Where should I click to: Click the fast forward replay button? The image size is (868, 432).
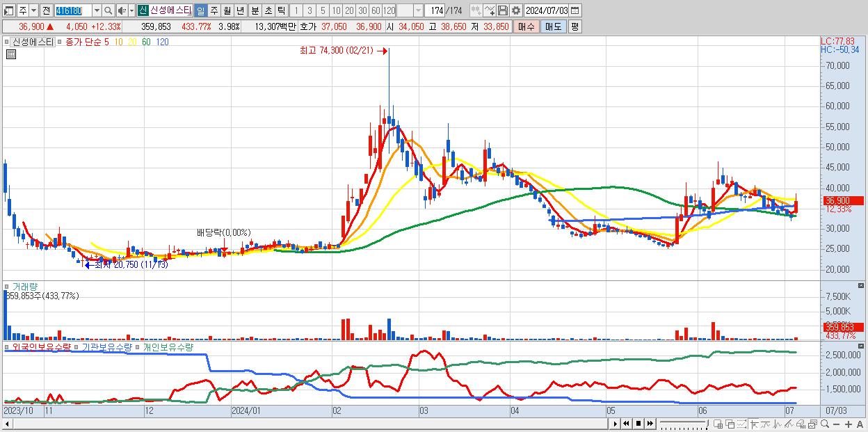650,424
